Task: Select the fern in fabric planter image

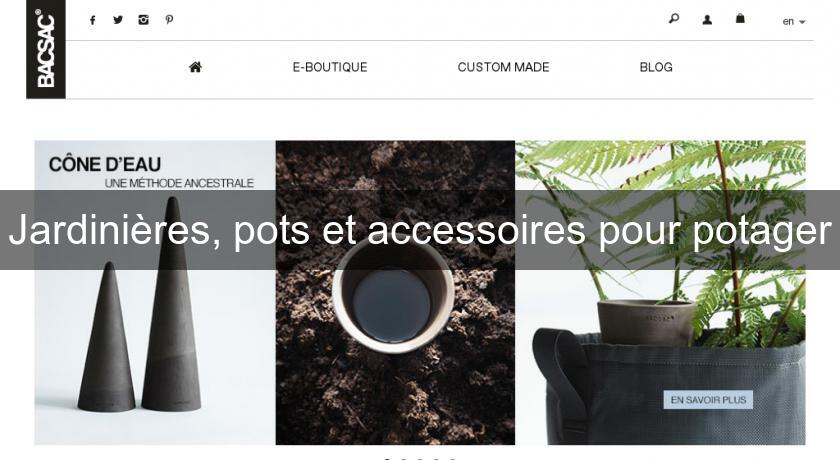Action: click(x=660, y=292)
